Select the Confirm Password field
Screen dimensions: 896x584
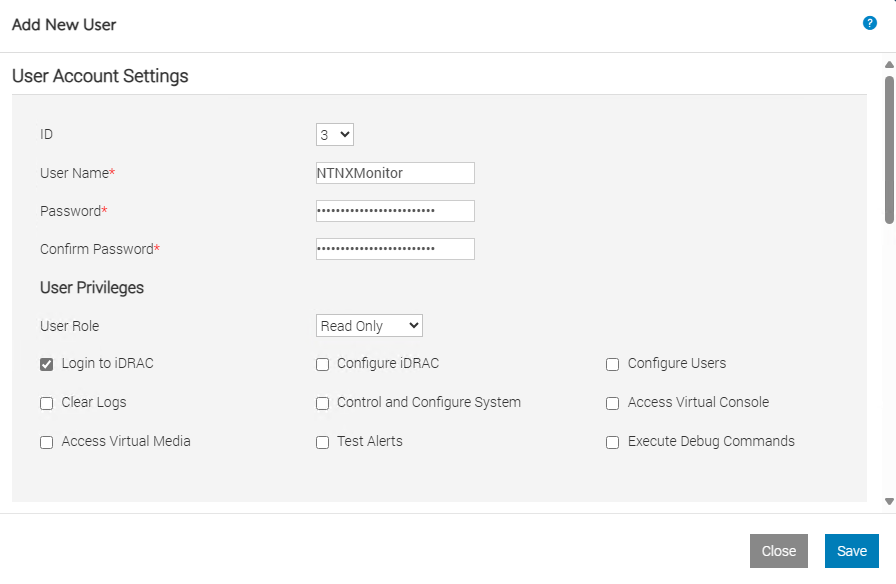[395, 249]
